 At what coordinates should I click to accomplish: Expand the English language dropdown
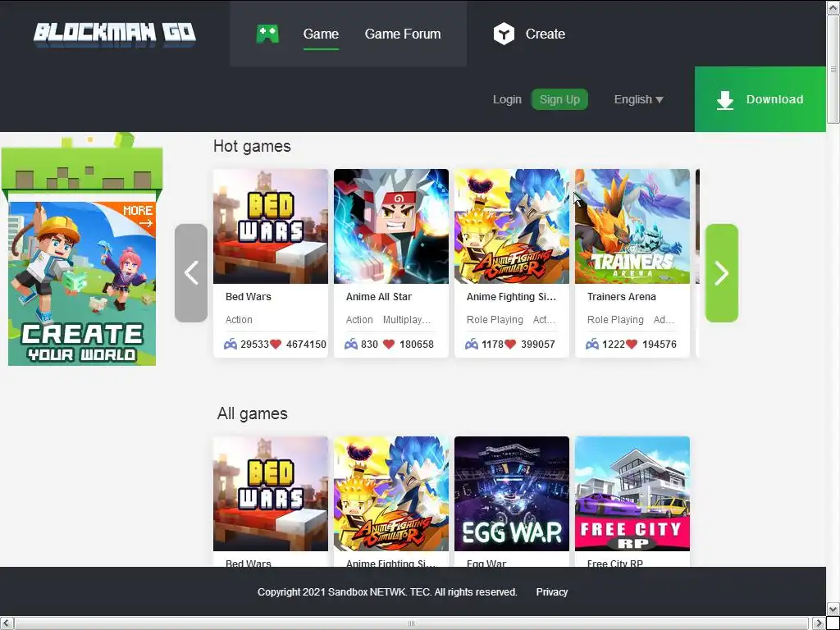[638, 99]
